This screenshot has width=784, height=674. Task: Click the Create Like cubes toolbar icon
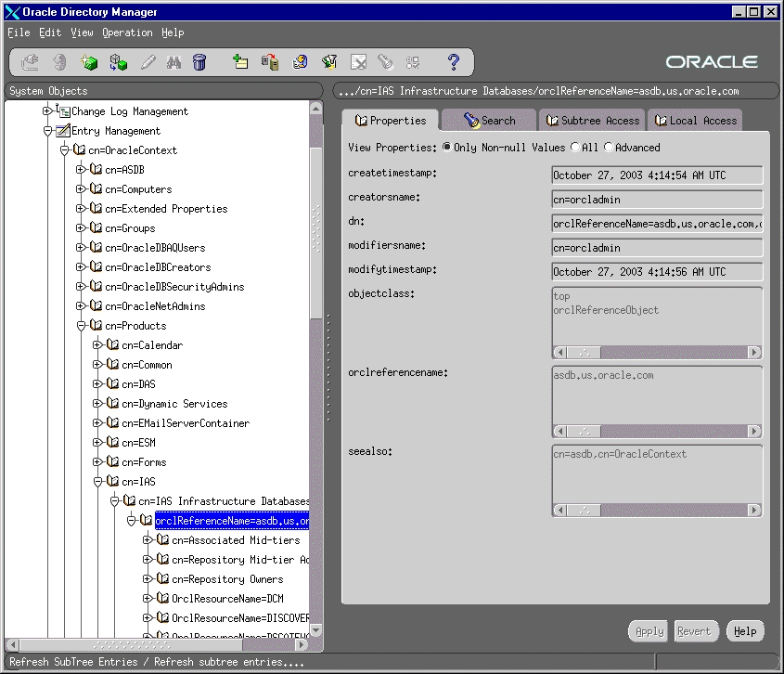[119, 62]
